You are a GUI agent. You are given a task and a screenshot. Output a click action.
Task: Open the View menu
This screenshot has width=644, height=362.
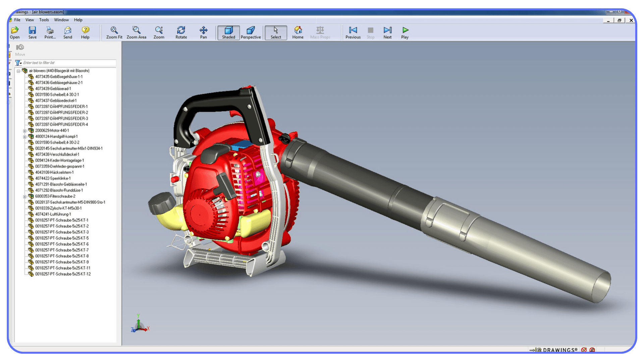coord(30,20)
